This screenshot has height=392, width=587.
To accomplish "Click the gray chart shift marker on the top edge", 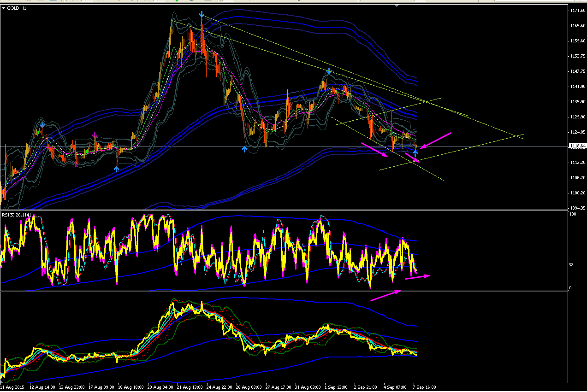I will (397, 6).
